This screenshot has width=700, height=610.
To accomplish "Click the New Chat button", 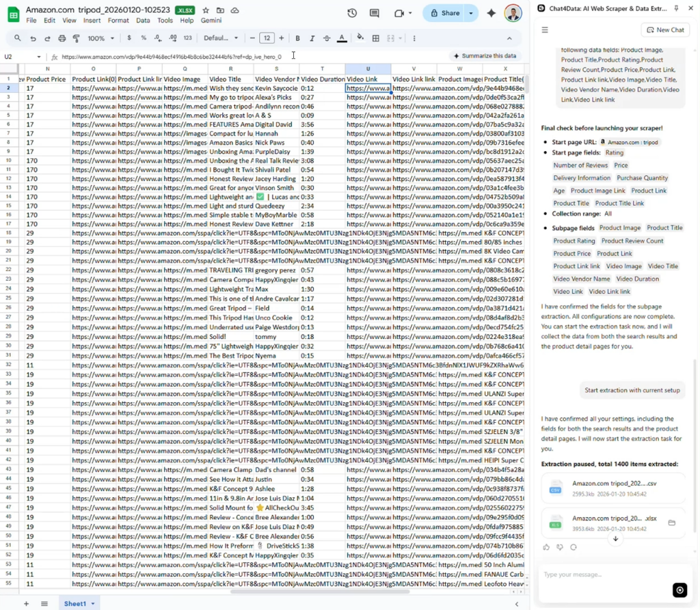I will pos(664,30).
